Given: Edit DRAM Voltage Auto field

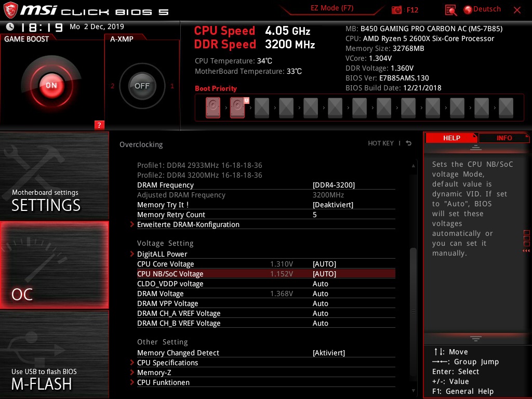Looking at the screenshot, I should click(320, 294).
